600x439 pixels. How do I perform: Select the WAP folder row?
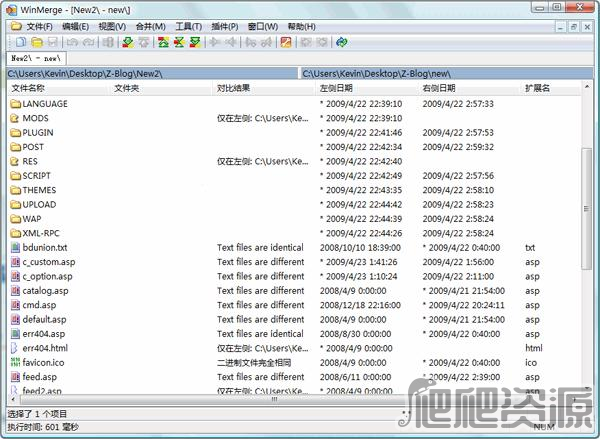pos(293,219)
